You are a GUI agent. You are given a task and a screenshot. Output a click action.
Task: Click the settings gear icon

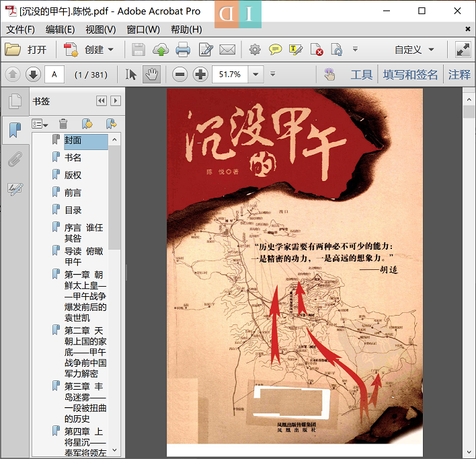coord(255,50)
